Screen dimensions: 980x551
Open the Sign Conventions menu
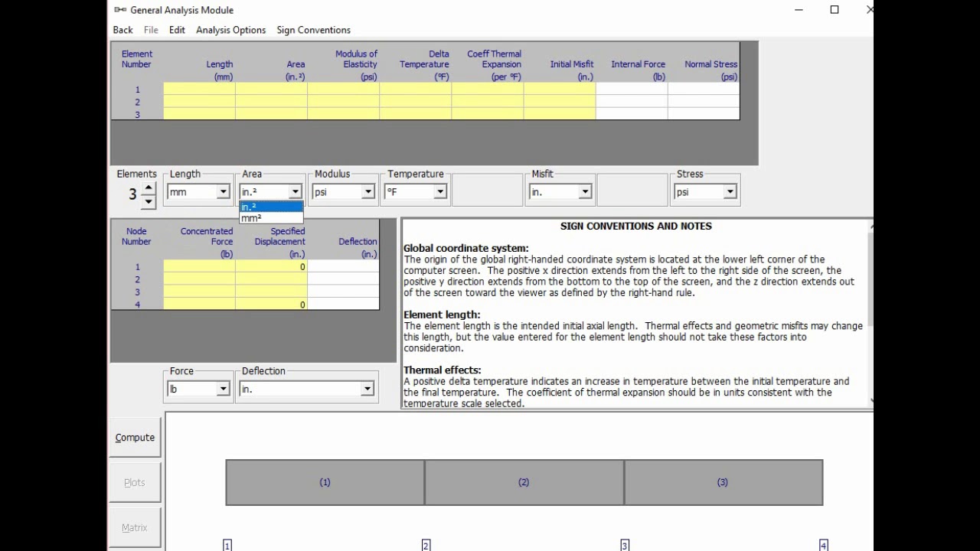tap(313, 30)
